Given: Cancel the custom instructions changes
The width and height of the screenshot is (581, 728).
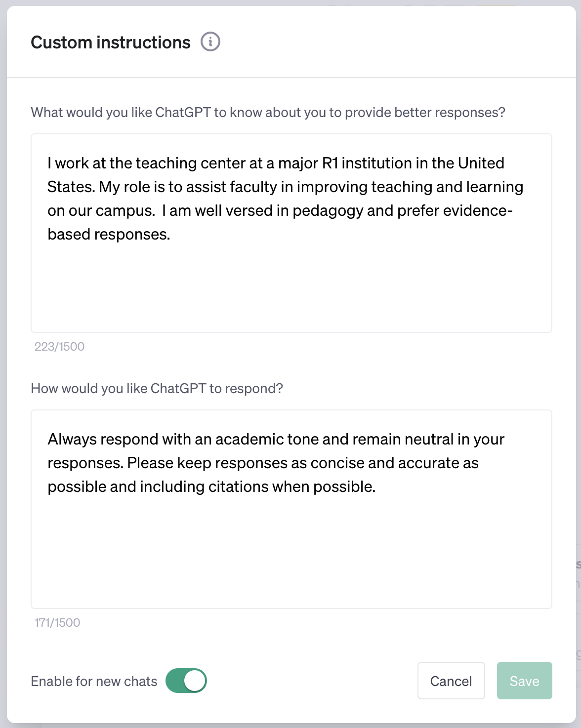Looking at the screenshot, I should 451,681.
